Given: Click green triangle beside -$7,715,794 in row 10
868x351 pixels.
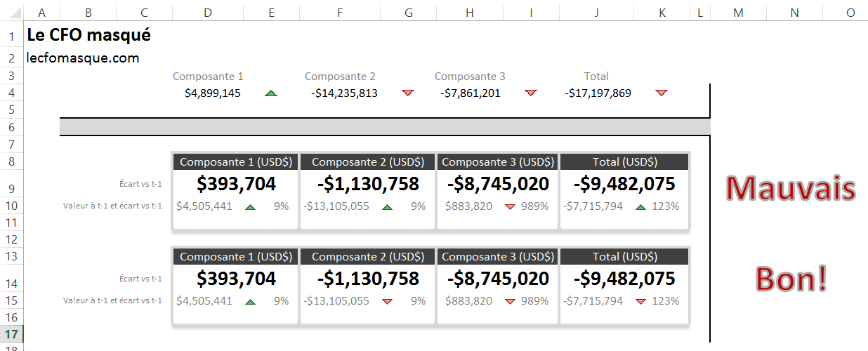Looking at the screenshot, I should (x=640, y=207).
